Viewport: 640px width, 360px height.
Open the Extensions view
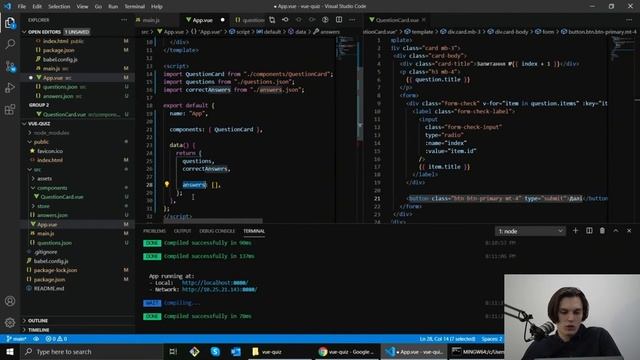10,109
